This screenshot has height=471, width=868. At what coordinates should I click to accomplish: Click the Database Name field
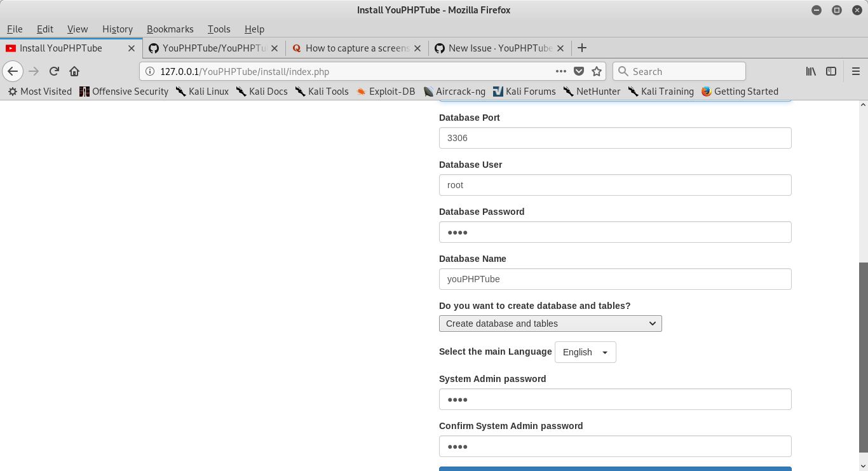615,279
